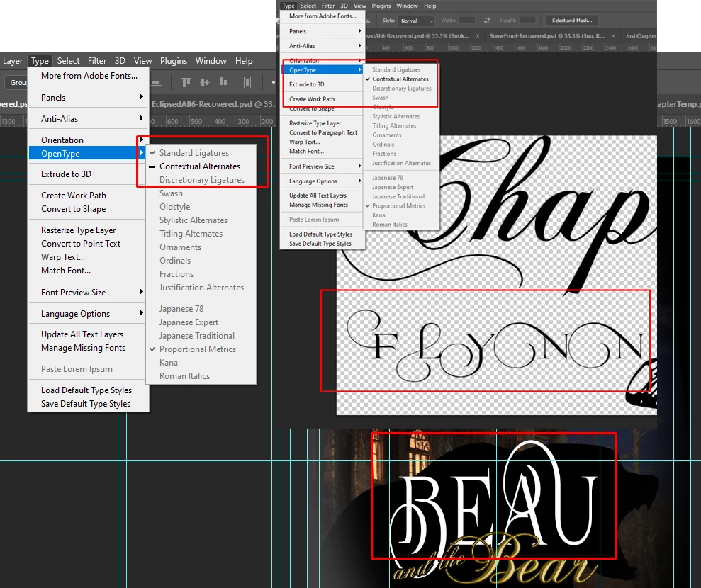This screenshot has width=701, height=588.
Task: Expand Language Options in small inset menu
Action: coord(359,181)
